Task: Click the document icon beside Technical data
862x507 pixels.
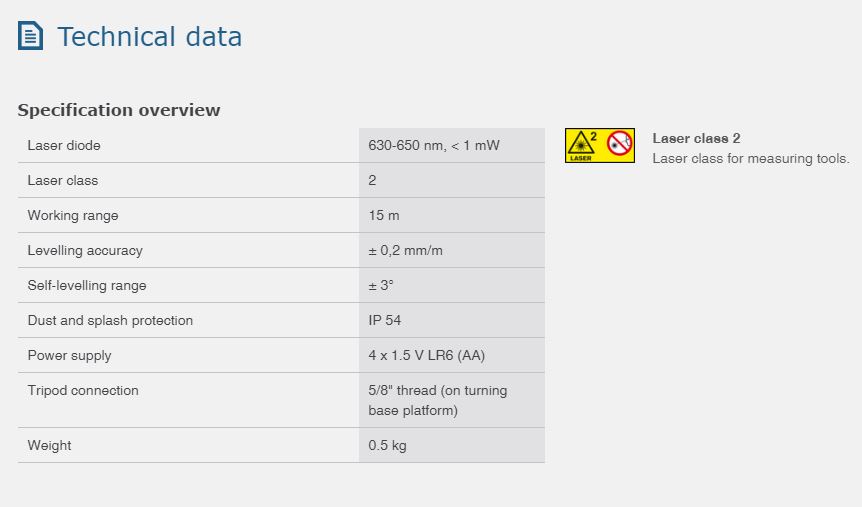Action: (x=31, y=37)
